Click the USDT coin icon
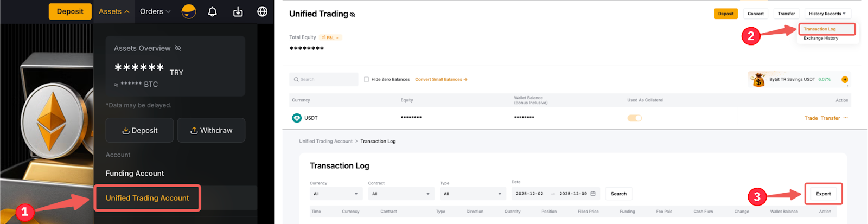Screen dimensions: 868x224 pos(297,118)
